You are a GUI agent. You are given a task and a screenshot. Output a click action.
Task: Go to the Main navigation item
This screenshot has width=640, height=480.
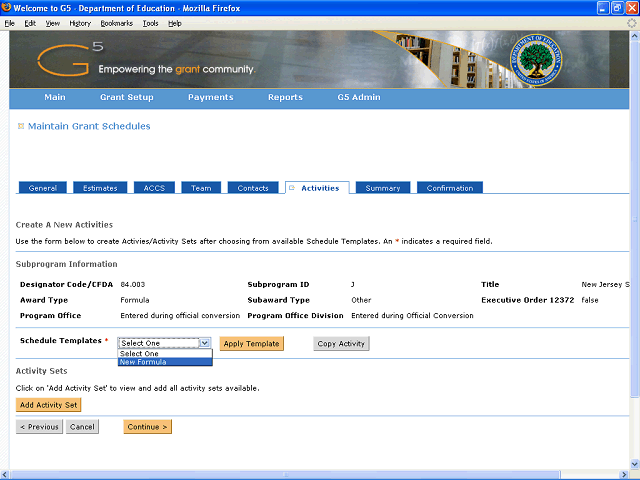pyautogui.click(x=55, y=97)
